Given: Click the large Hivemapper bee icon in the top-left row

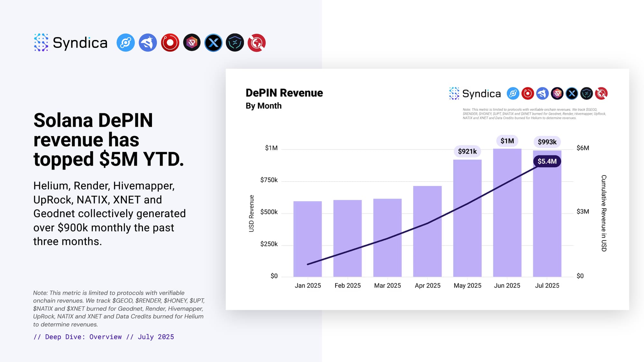Looking at the screenshot, I should click(x=148, y=42).
